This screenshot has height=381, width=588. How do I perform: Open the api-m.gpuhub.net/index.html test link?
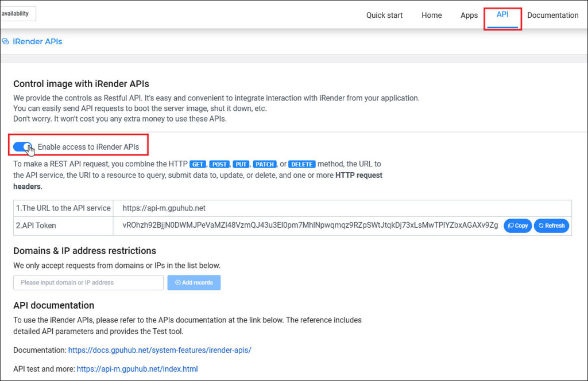click(137, 368)
